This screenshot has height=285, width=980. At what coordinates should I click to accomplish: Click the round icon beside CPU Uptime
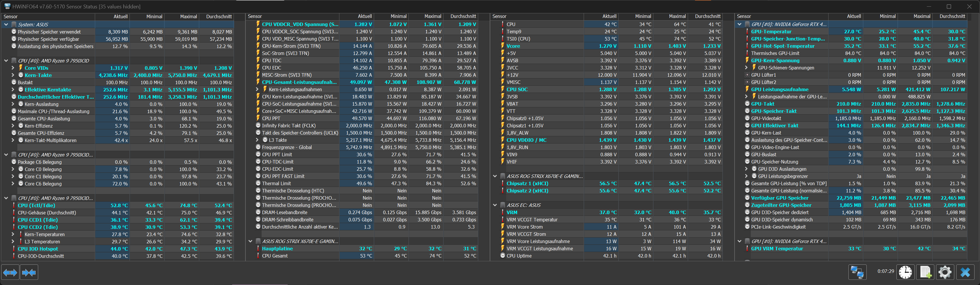click(x=502, y=256)
